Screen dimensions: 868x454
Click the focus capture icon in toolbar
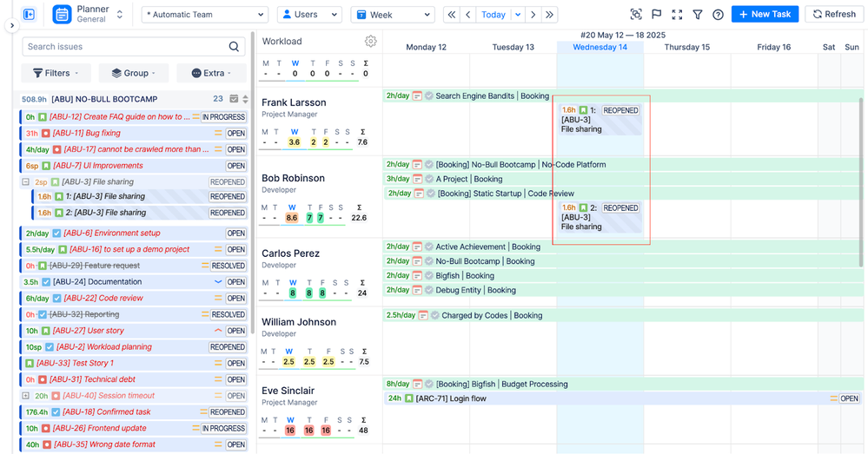pos(636,15)
